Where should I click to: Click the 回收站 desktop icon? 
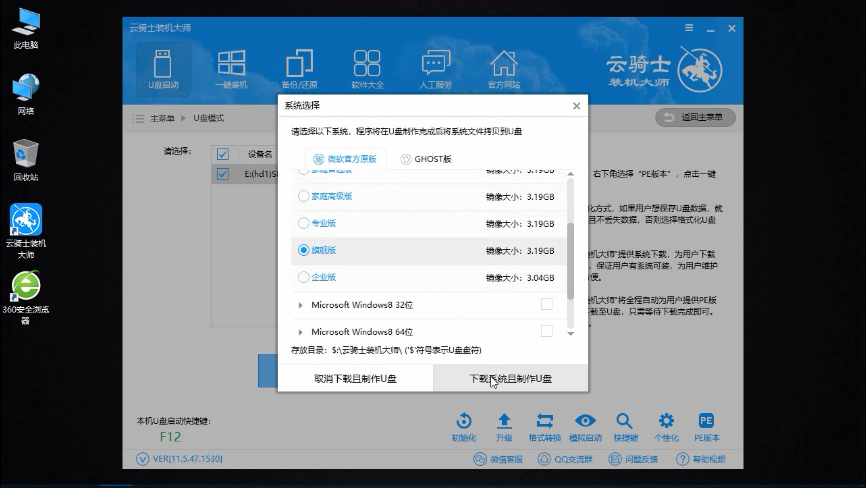[x=25, y=160]
